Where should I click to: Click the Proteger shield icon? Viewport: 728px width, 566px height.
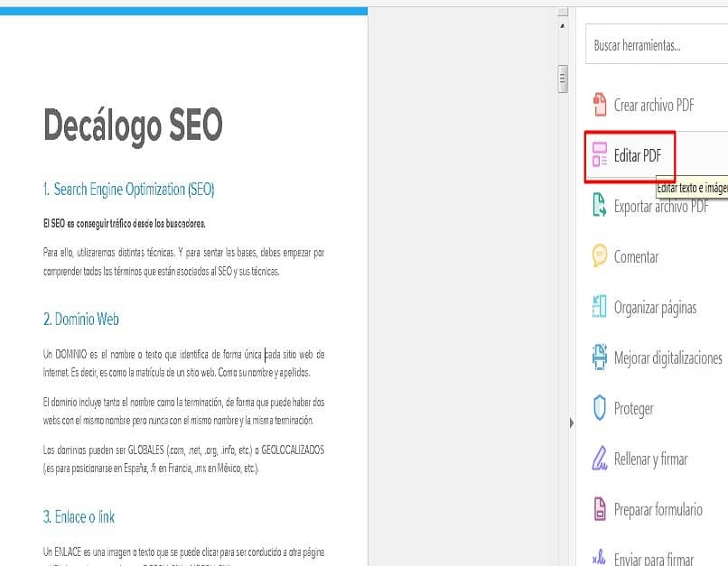[600, 408]
